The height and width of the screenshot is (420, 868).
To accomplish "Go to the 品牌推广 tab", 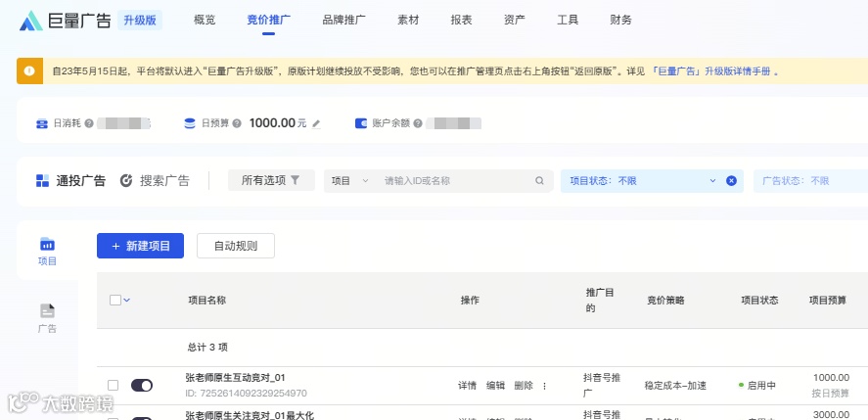I will click(x=344, y=21).
